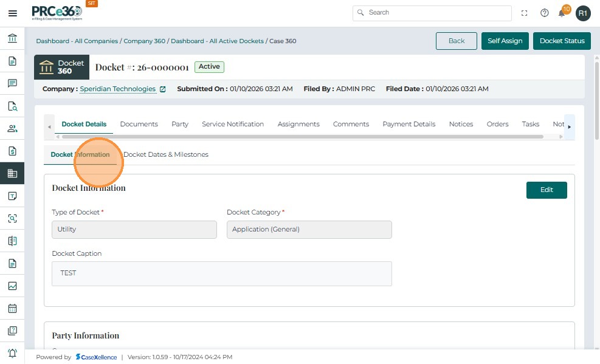600x364 pixels.
Task: Click the vertical page scrollbar
Action: (x=596, y=100)
